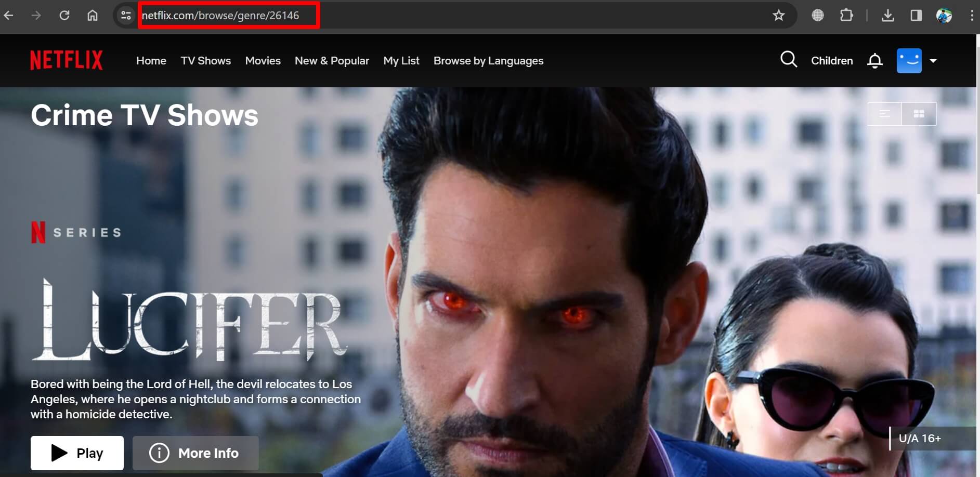Open the Chrome profile avatar
This screenshot has height=477, width=980.
click(x=944, y=16)
